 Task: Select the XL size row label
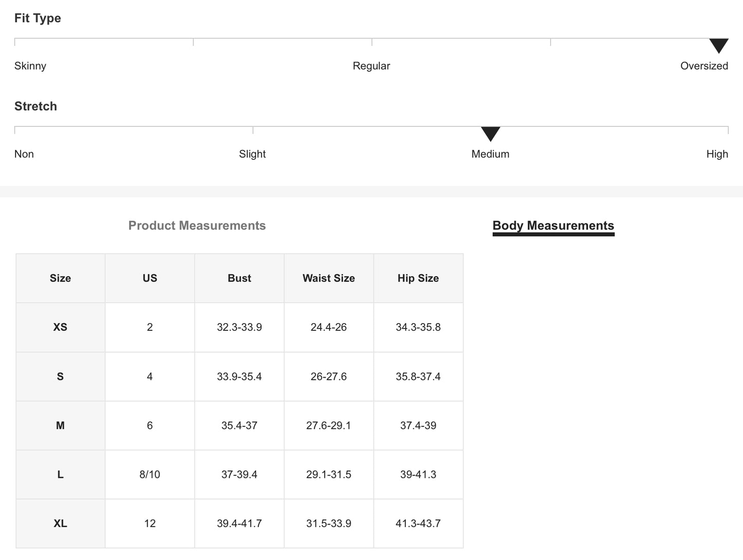coord(60,524)
